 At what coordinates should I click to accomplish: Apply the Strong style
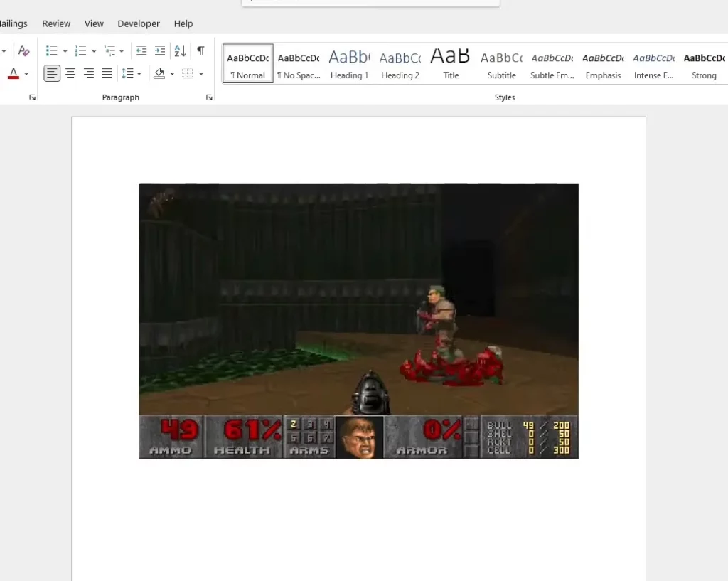pos(704,63)
